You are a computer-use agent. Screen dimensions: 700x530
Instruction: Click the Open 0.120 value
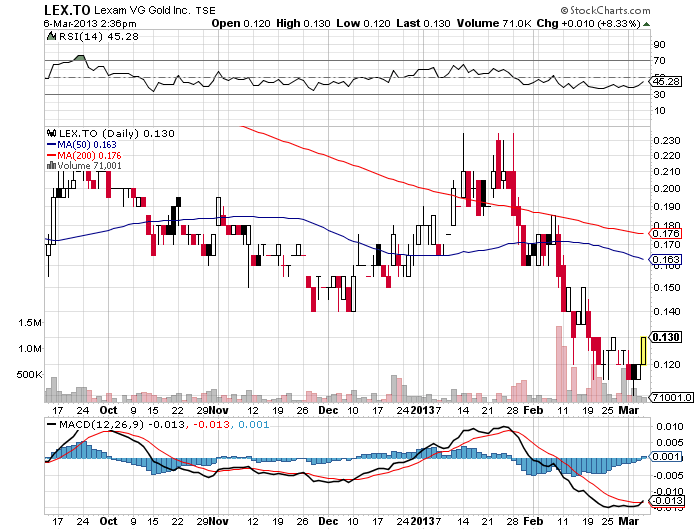pyautogui.click(x=241, y=23)
